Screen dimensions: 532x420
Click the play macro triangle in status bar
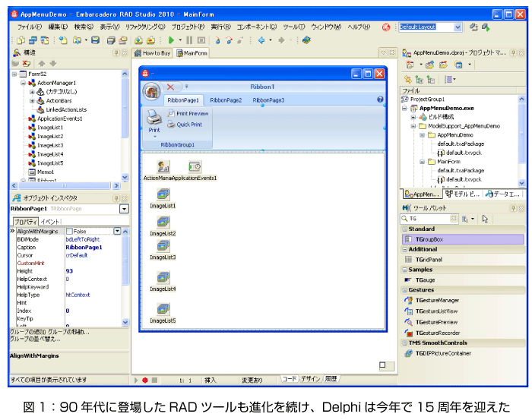coord(136,381)
